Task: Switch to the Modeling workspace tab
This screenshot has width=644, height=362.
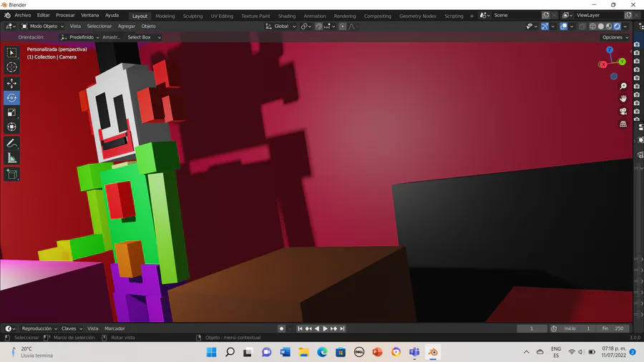Action: click(x=165, y=16)
